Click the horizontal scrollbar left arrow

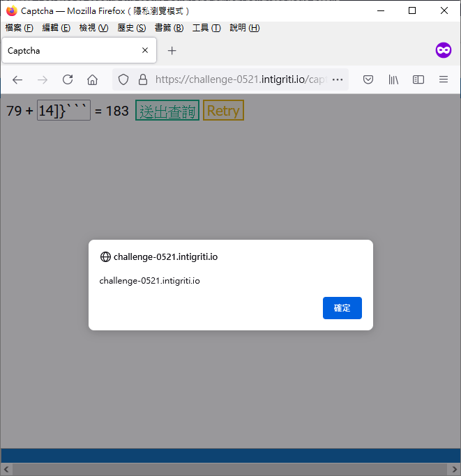pyautogui.click(x=6, y=469)
